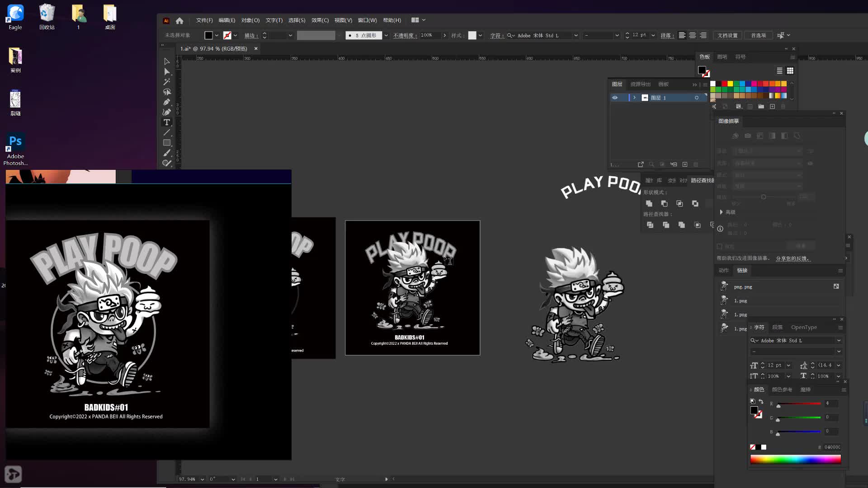Select the Magic Wand tool
The image size is (868, 488).
click(x=167, y=82)
